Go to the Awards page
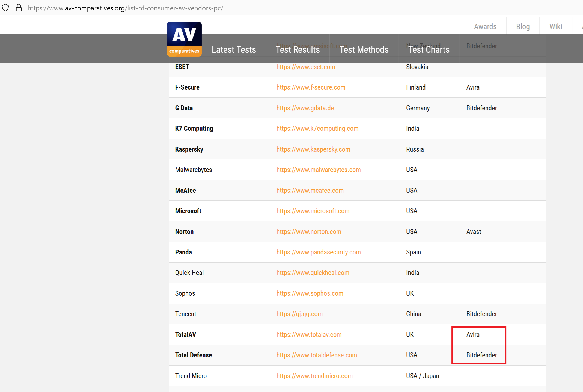This screenshot has height=392, width=583. coord(485,27)
